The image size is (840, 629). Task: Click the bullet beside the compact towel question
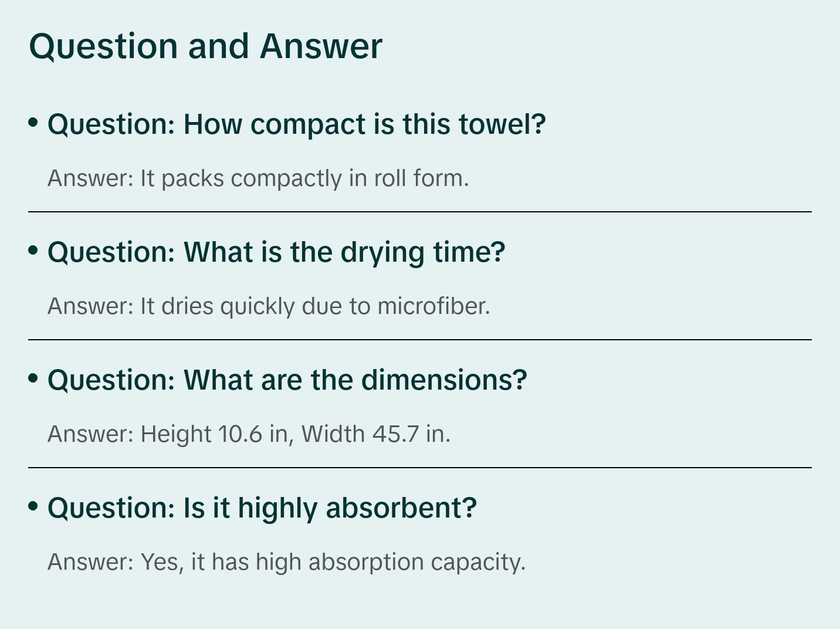[x=33, y=123]
